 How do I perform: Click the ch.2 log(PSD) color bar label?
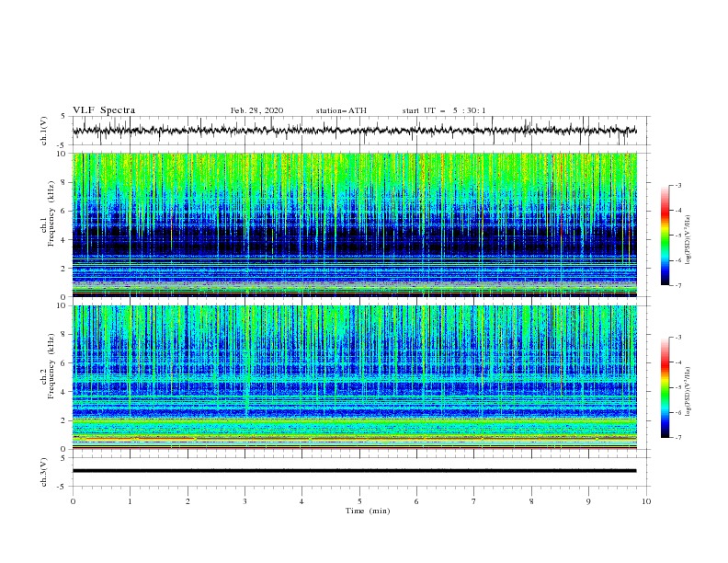pos(688,391)
